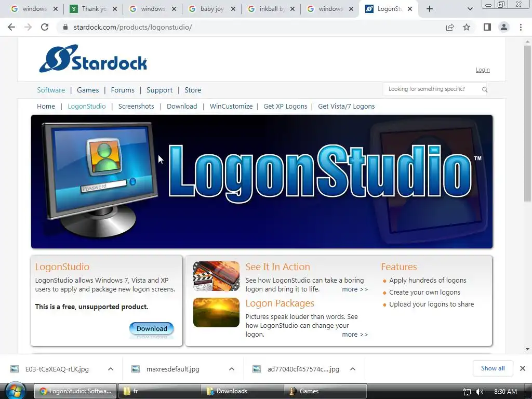Open the Windows Start orb
The width and height of the screenshot is (532, 399).
click(x=15, y=391)
